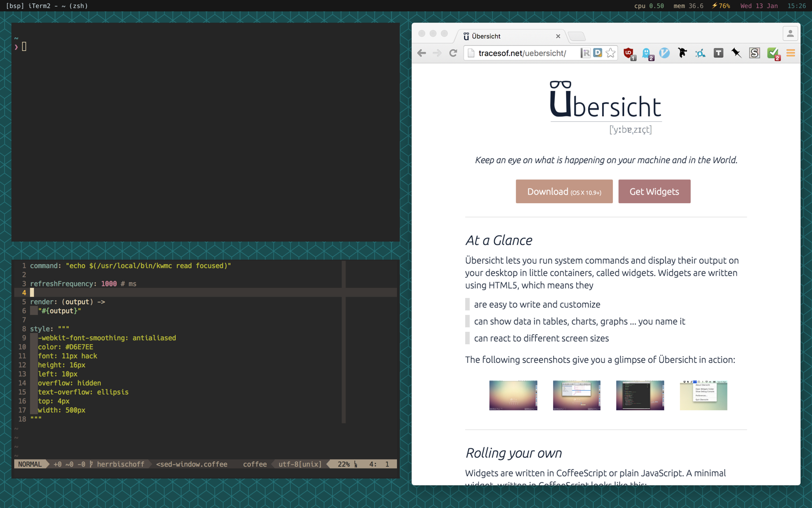812x508 pixels.
Task: Click the browser forward arrow
Action: coord(437,53)
